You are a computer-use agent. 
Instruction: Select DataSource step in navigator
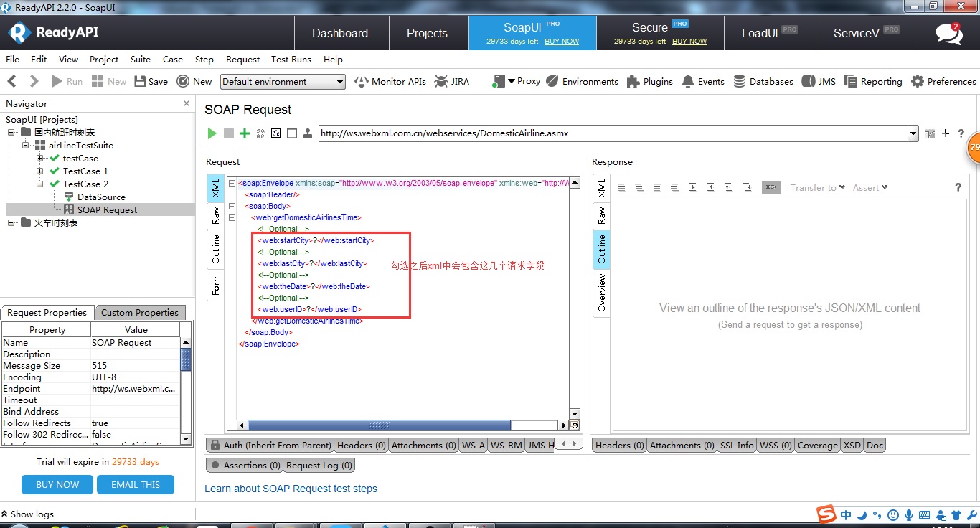coord(101,197)
